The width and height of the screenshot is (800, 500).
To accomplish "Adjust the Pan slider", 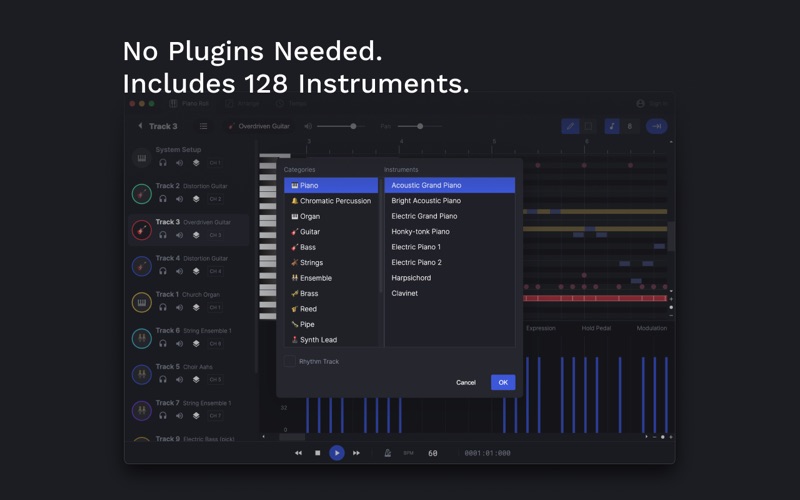I will click(420, 126).
